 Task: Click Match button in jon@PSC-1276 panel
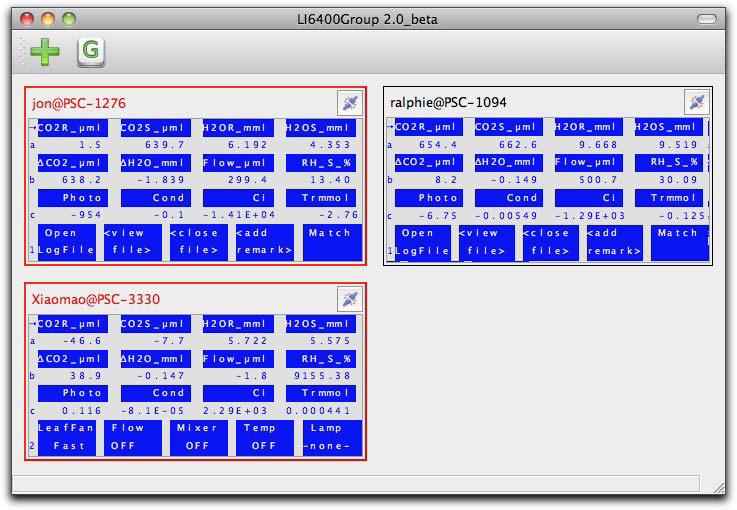pos(332,242)
